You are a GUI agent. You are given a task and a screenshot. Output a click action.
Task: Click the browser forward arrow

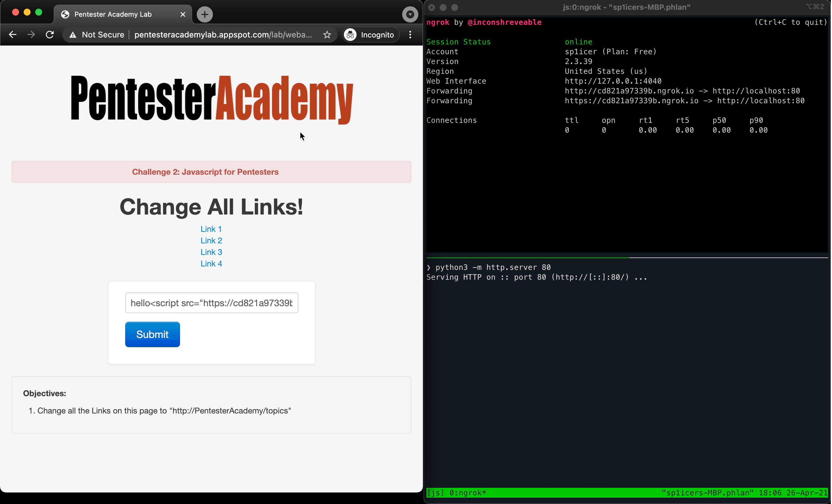pos(31,35)
